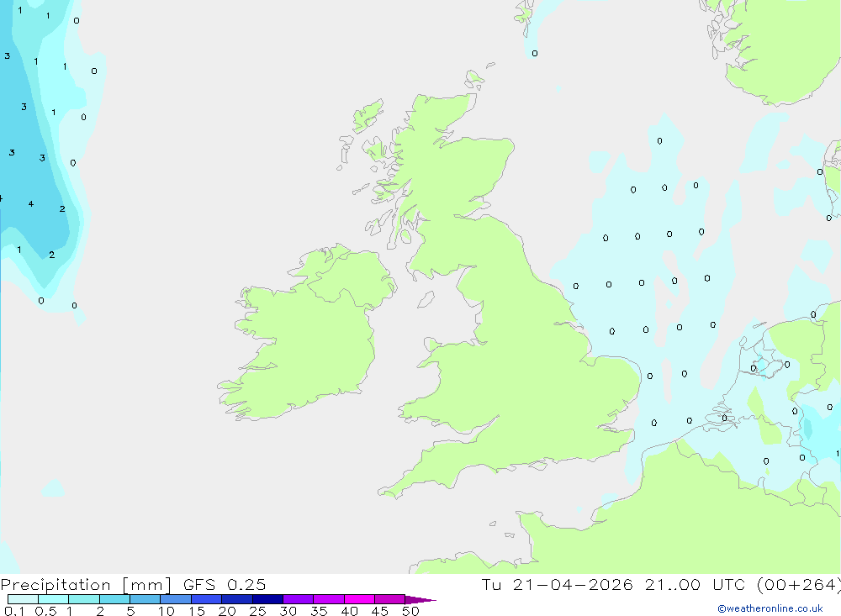This screenshot has width=841, height=616.
Task: Click the 'GFS 0.25' model label
Action: pos(225,584)
